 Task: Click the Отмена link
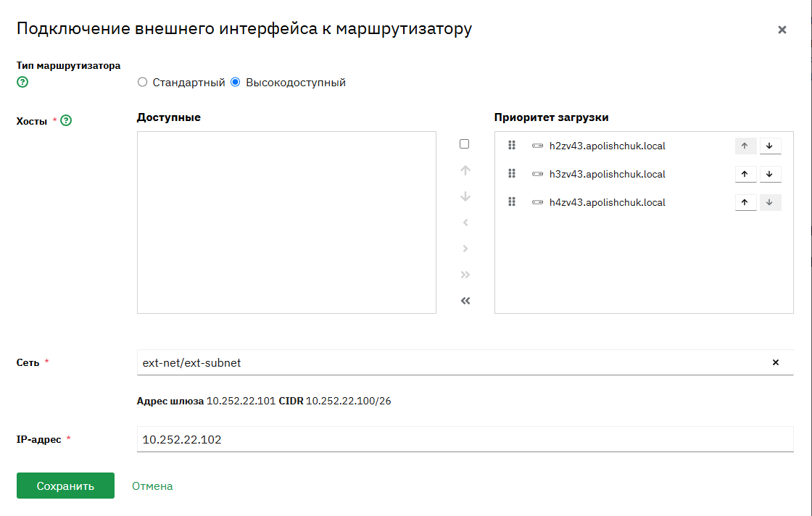click(x=152, y=486)
